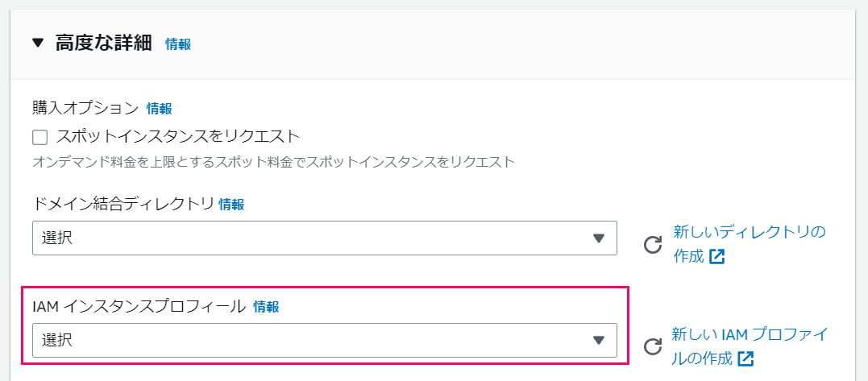
Task: Open 情報 link next to 購入オプション
Action: click(160, 109)
